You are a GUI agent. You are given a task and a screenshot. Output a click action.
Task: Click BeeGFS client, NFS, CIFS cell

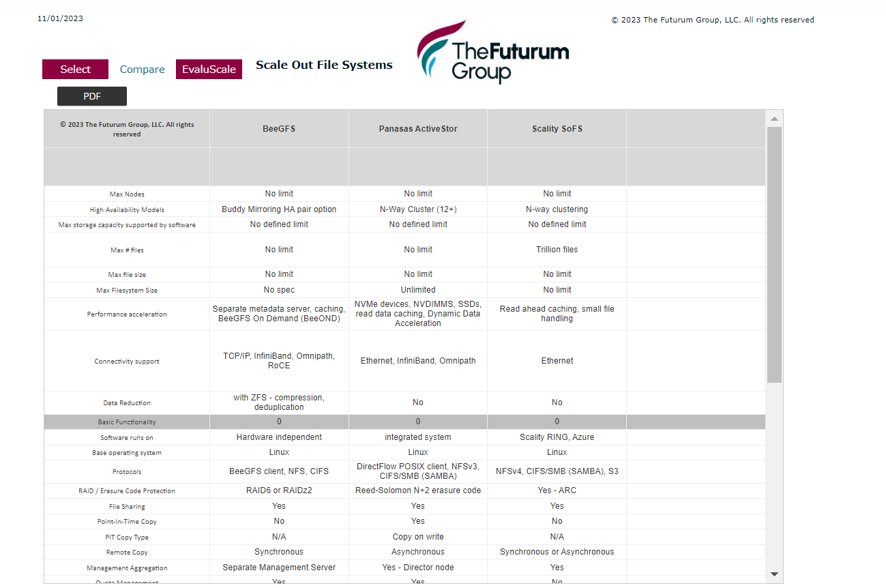(279, 471)
